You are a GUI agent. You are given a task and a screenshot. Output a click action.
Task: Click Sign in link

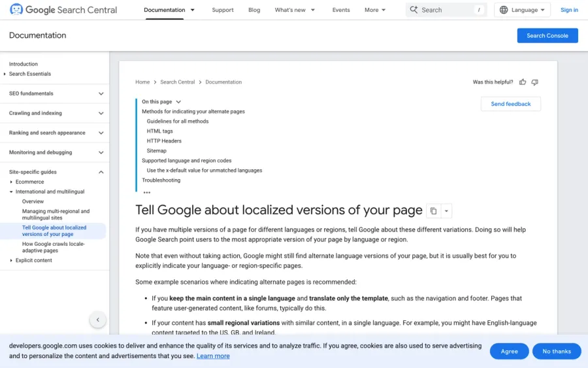point(569,10)
